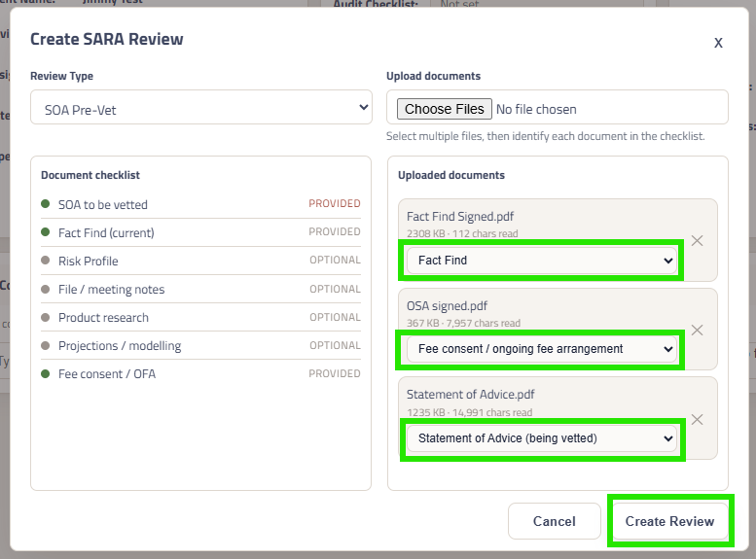Click the green dot beside SOA to be vetted
The width and height of the screenshot is (756, 559).
tap(46, 204)
